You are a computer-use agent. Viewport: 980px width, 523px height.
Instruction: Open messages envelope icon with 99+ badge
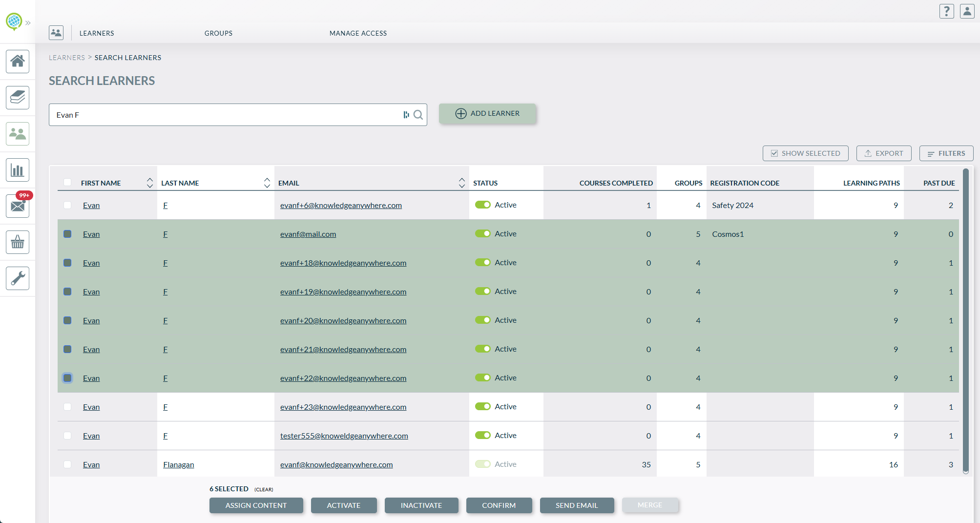coord(18,206)
